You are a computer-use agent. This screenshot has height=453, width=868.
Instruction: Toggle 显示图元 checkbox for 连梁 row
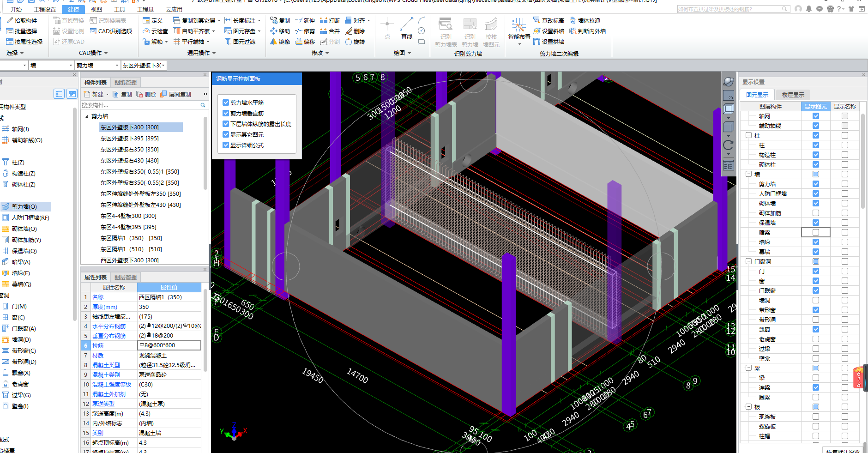(816, 387)
